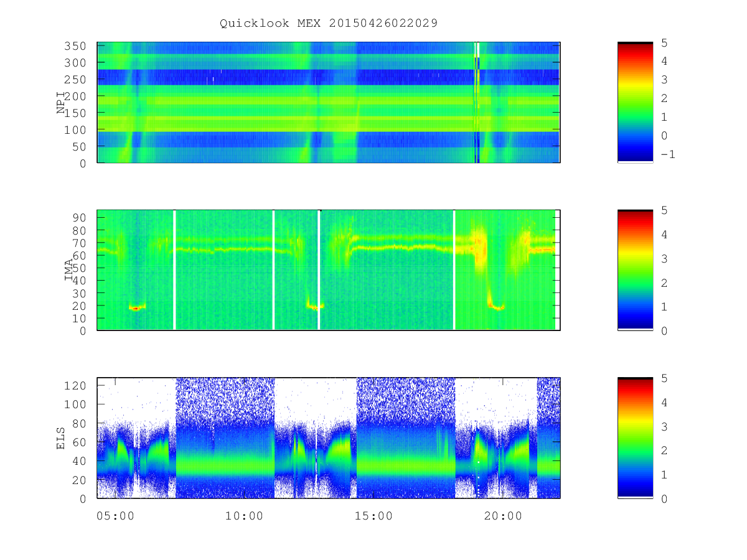
Task: Click the 05:00 time tick label
Action: click(115, 516)
